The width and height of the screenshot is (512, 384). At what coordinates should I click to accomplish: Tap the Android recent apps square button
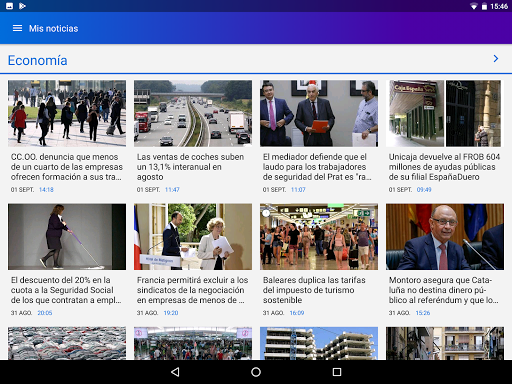337,372
